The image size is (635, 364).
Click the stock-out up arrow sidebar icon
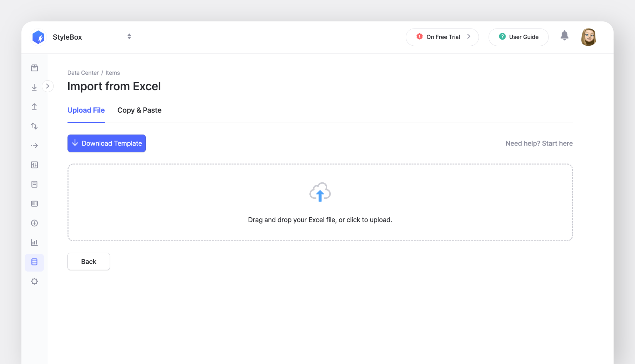34,107
